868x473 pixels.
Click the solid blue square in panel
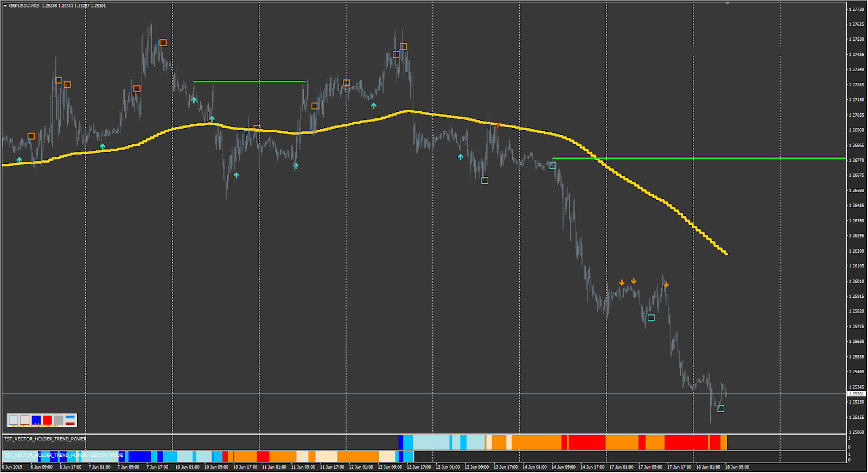pyautogui.click(x=36, y=420)
